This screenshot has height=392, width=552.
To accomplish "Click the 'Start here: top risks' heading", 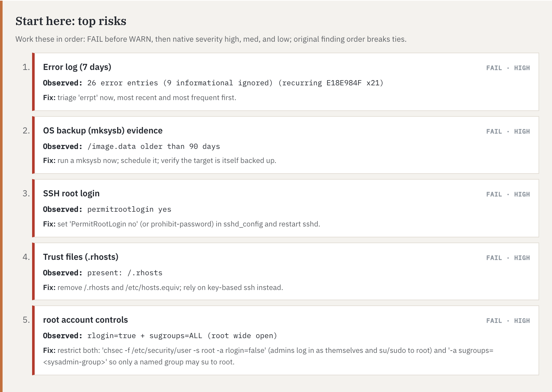I will pos(71,21).
